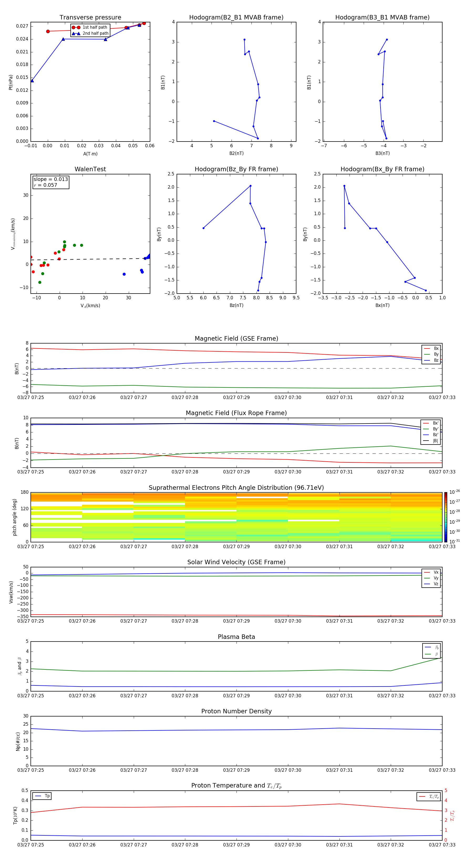
Task: Click the "Transverse pressure" plot title
Action: click(x=90, y=18)
